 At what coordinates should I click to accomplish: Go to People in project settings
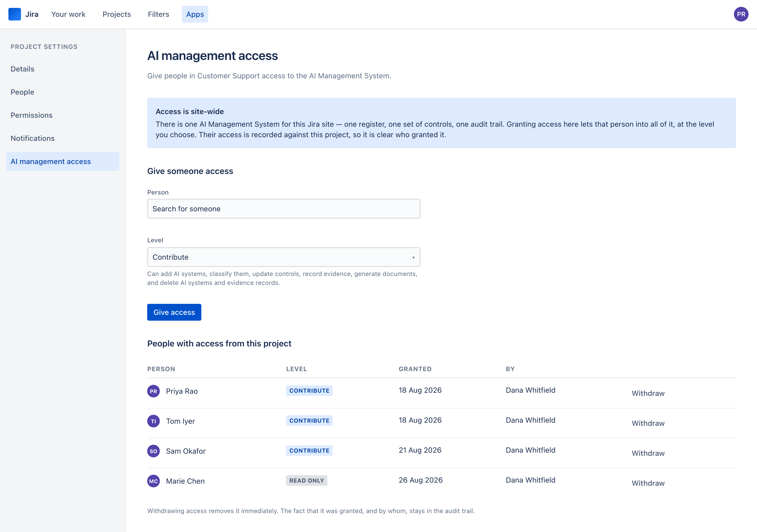63,92
